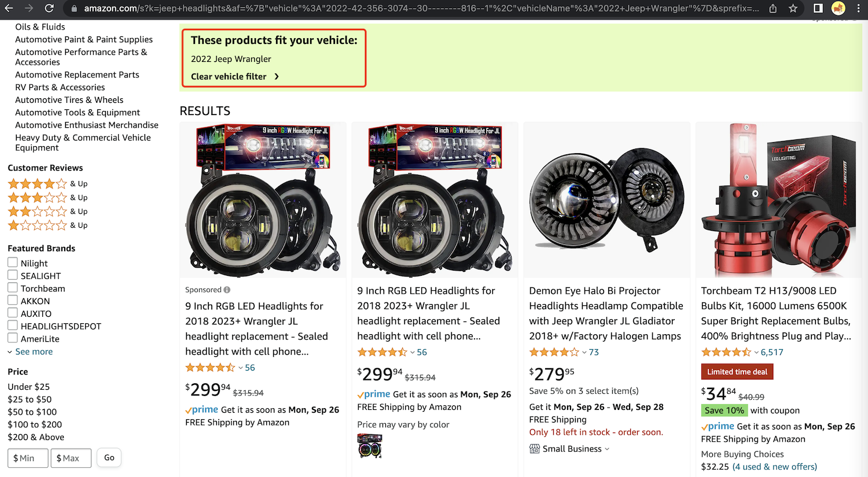
Task: Open the browser profile avatar
Action: click(838, 9)
